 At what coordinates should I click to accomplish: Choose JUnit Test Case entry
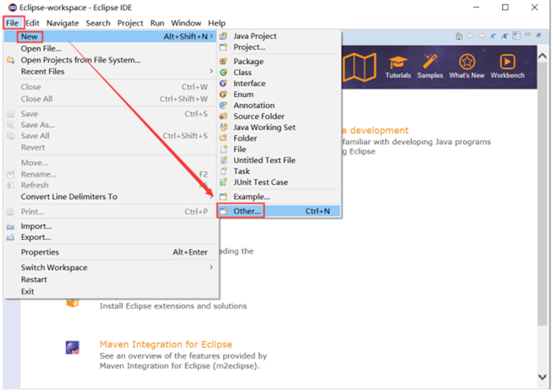[x=278, y=182]
